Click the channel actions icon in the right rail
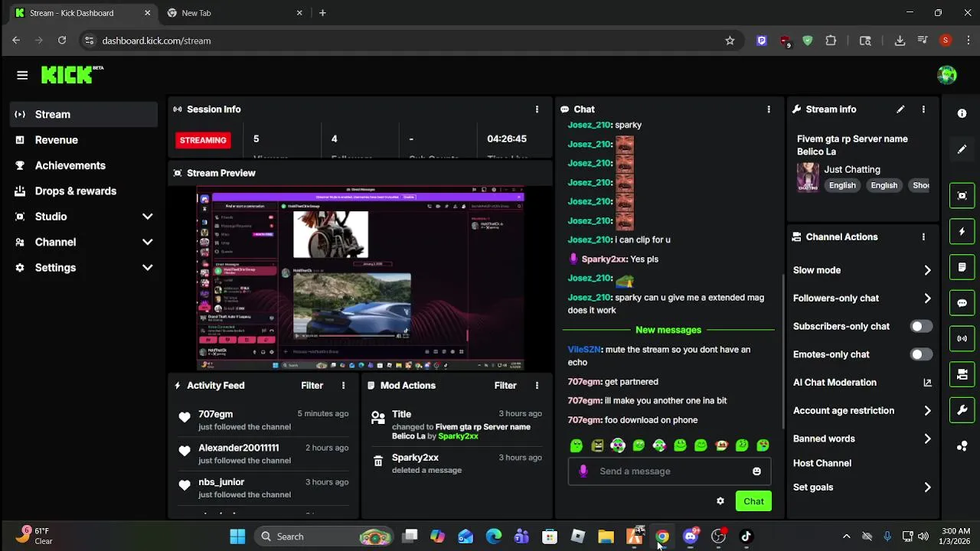Viewport: 980px width, 551px height. [962, 374]
